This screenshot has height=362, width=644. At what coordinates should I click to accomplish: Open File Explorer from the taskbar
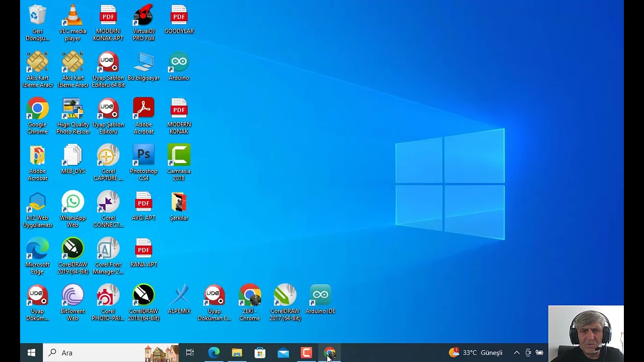pyautogui.click(x=237, y=353)
